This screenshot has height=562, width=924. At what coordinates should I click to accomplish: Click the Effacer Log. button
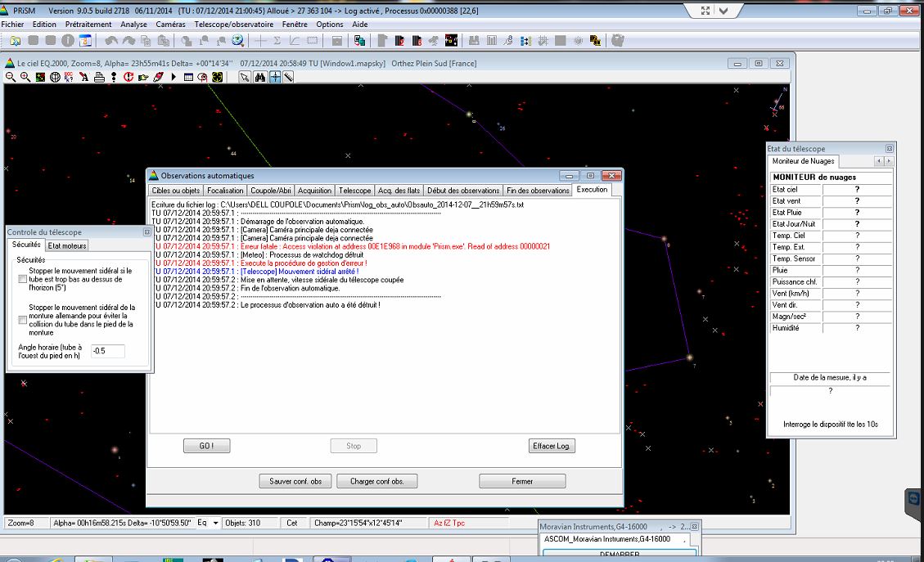tap(552, 446)
